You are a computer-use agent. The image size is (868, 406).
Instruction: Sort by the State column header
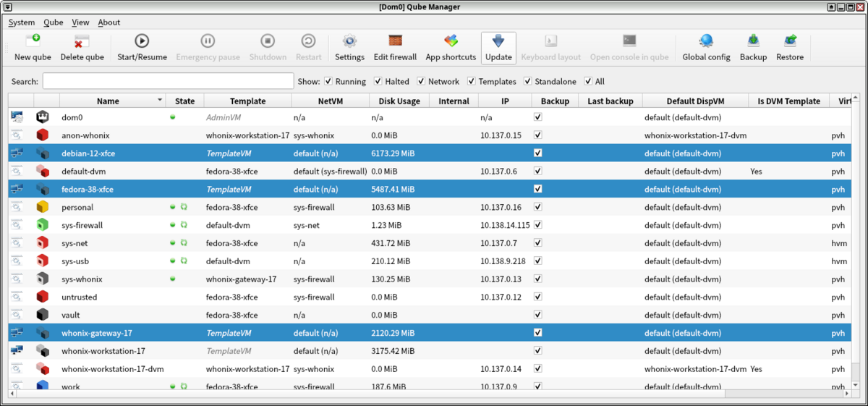[185, 101]
